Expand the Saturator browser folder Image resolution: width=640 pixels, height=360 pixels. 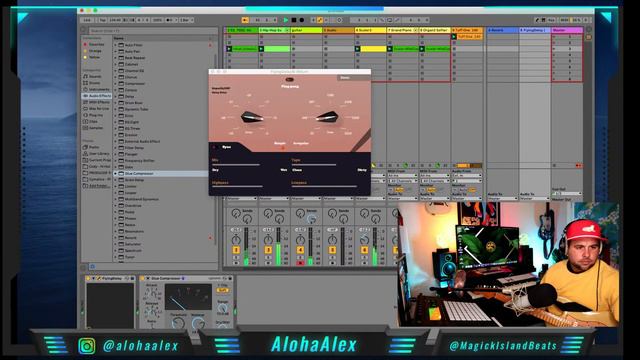[x=116, y=244]
